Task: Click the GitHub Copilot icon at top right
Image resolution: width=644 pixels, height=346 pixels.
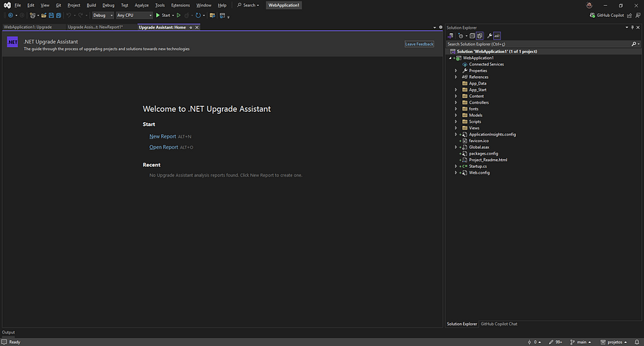Action: (593, 15)
